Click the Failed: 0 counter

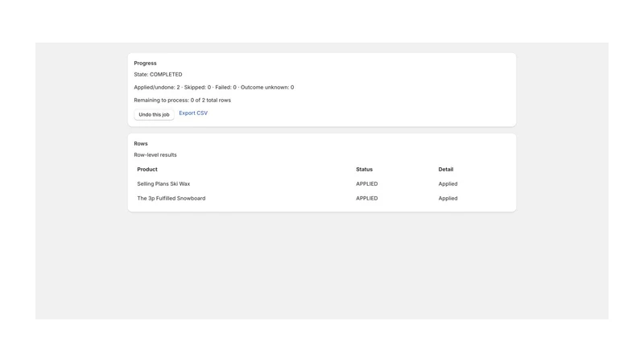coord(226,88)
